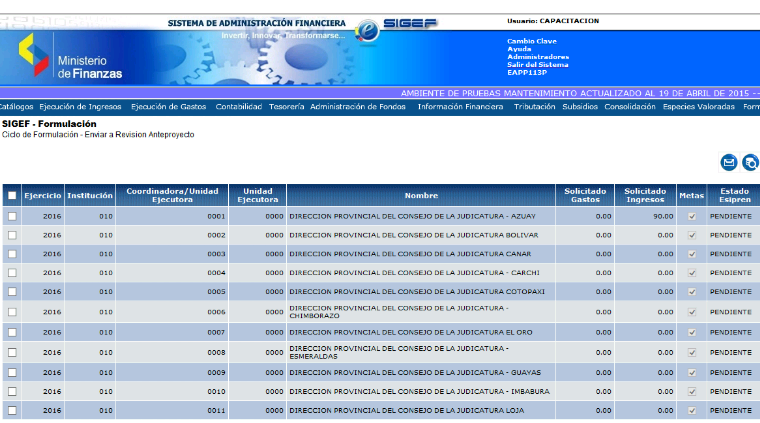Click the SIGEF 'e' logo icon

(x=367, y=31)
